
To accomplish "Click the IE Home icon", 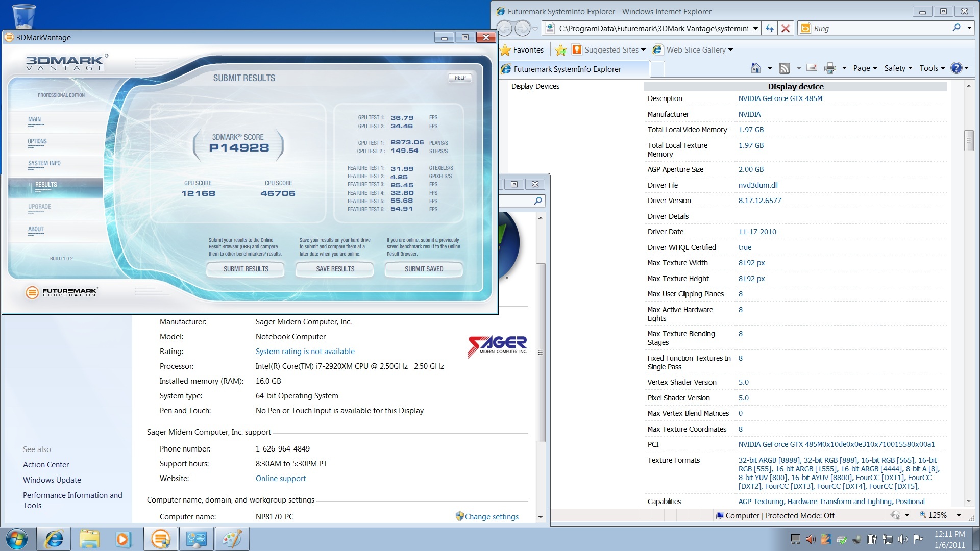I will [x=756, y=68].
